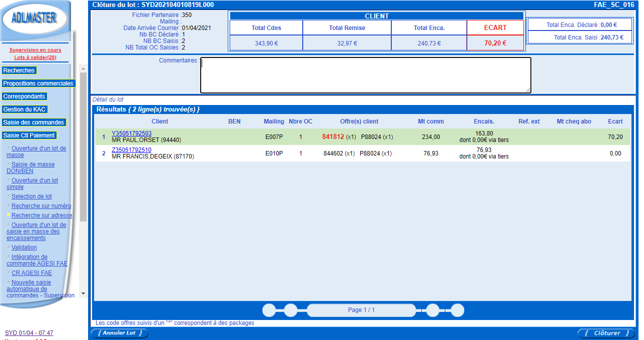Click the ECART 70,20 € summary value
The height and width of the screenshot is (340, 644).
(495, 43)
